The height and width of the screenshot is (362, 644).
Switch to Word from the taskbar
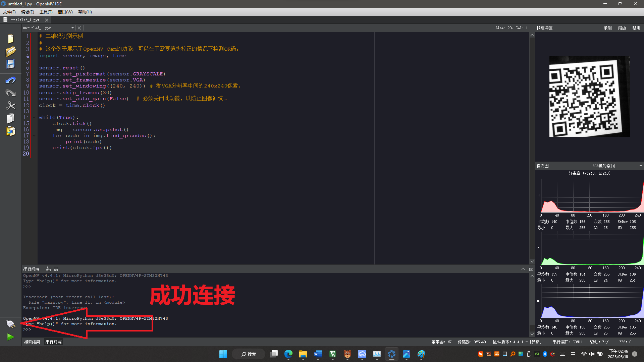pyautogui.click(x=318, y=354)
